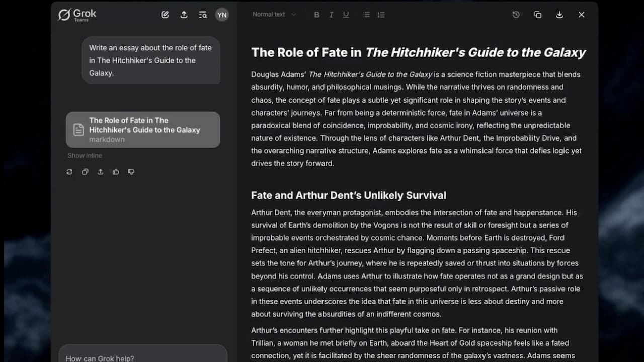The image size is (644, 362).
Task: Copy the response below the file card
Action: (85, 172)
